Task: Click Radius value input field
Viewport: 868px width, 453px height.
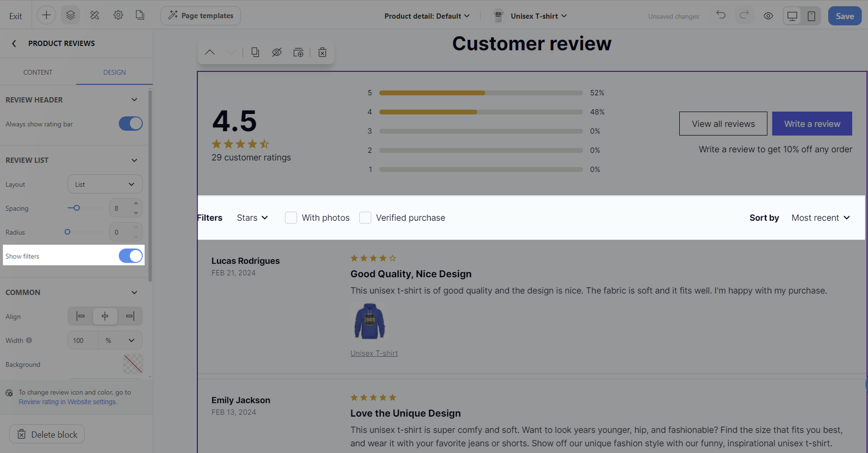Action: pyautogui.click(x=120, y=232)
